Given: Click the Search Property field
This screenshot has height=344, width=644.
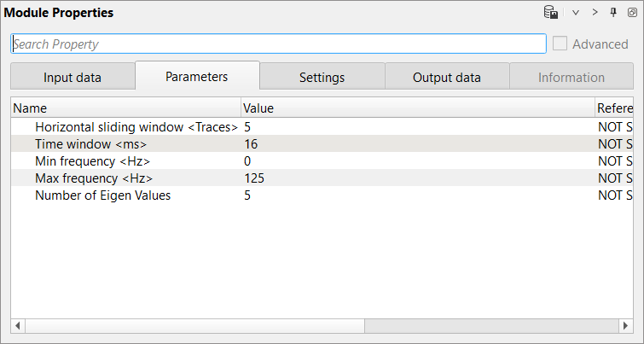Looking at the screenshot, I should (x=278, y=44).
